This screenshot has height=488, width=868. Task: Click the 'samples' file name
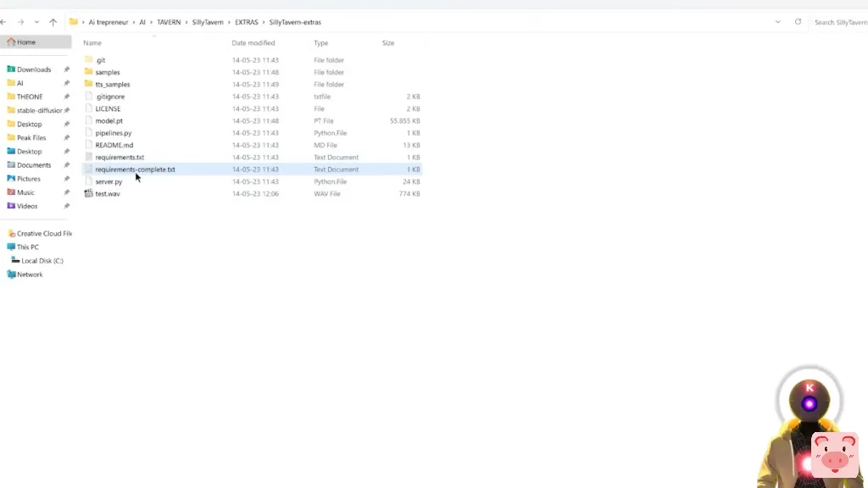(x=108, y=72)
